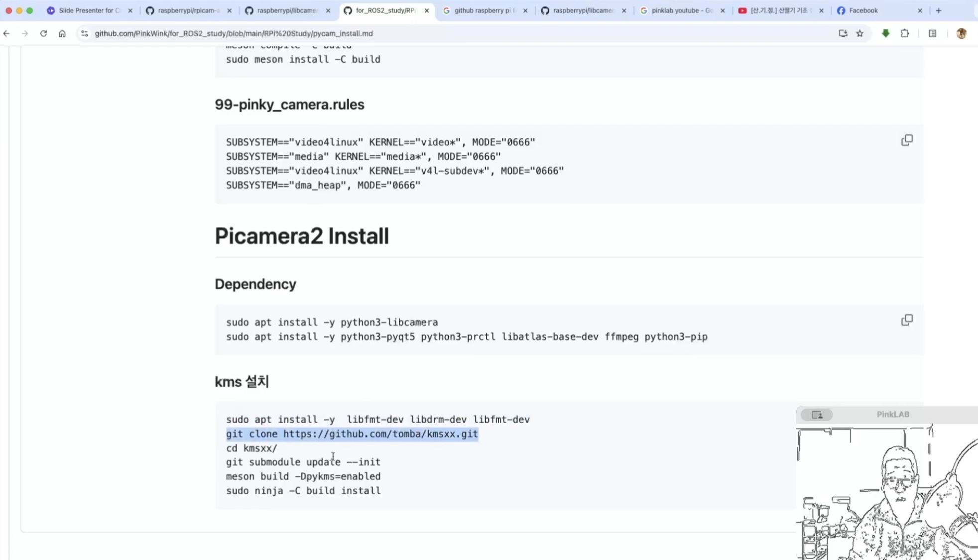This screenshot has width=978, height=560.
Task: Switch to Slide Presenter tab
Action: tap(87, 10)
